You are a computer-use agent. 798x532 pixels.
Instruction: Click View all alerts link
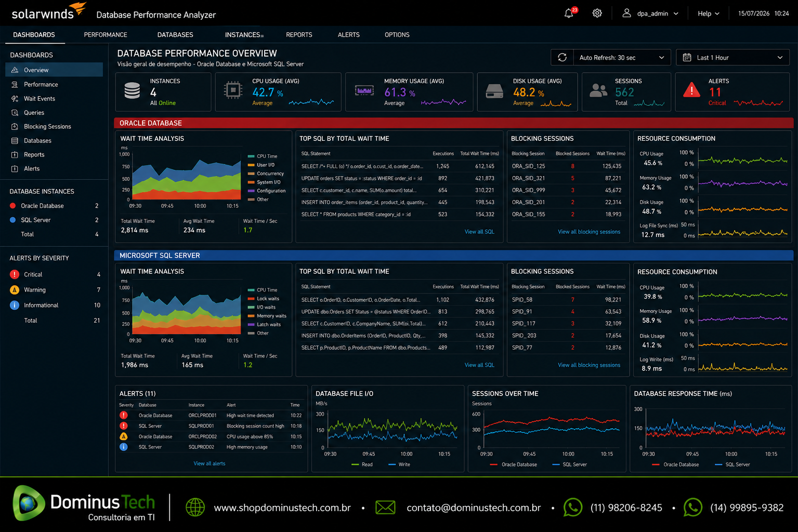click(x=210, y=463)
